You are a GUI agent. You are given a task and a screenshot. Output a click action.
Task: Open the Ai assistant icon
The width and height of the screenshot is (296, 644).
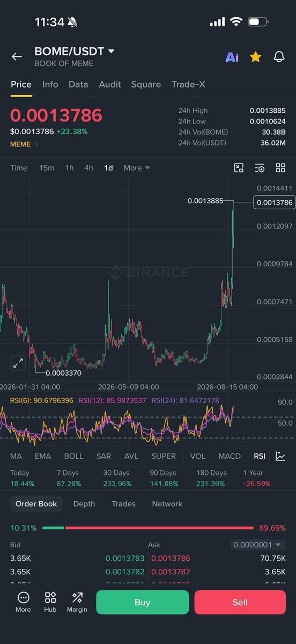[x=232, y=57]
